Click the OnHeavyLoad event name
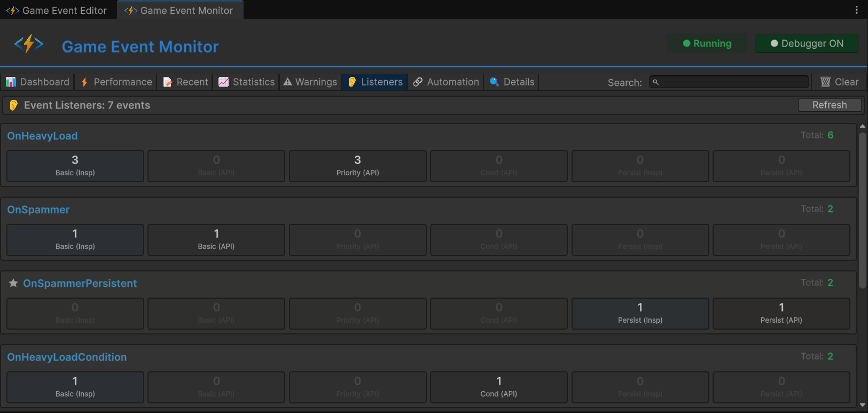 (42, 136)
